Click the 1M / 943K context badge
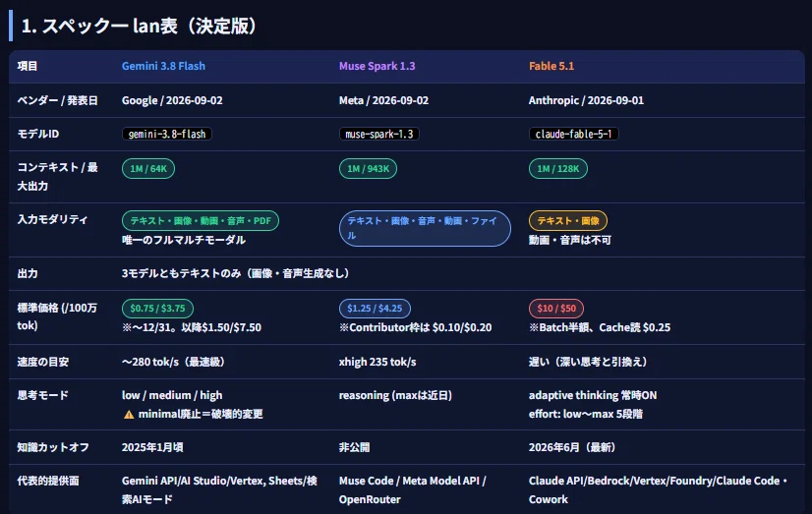812x514 pixels. (369, 169)
